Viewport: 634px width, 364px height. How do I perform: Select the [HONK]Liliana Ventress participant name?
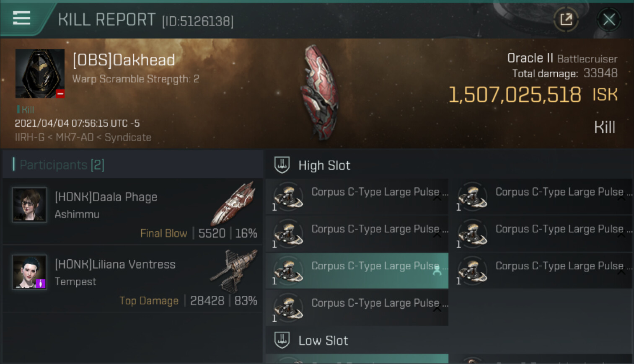pyautogui.click(x=115, y=264)
